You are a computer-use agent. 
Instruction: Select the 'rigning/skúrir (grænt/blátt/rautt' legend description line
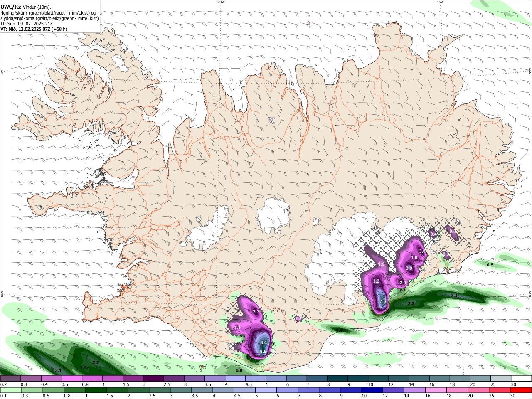coord(48,12)
